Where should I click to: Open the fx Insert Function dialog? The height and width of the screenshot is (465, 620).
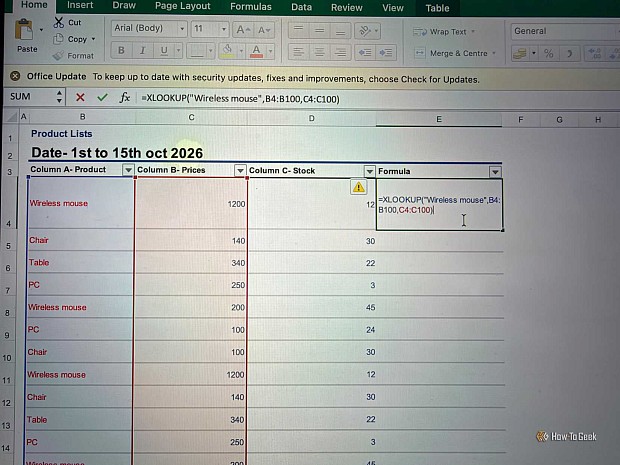(125, 97)
